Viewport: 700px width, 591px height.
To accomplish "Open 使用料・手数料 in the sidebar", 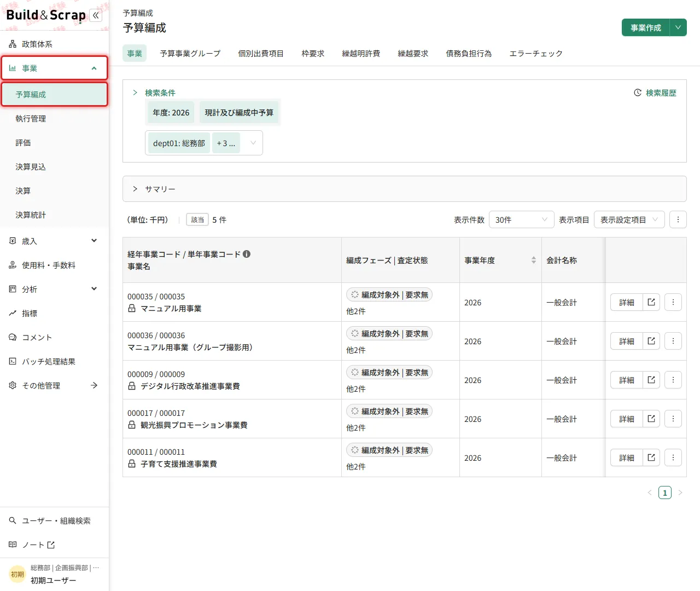I will [55, 265].
